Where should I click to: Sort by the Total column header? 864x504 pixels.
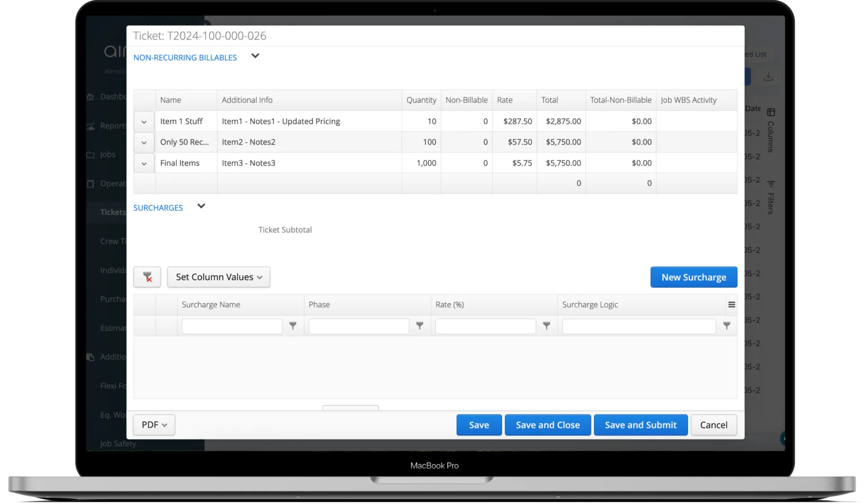click(x=561, y=100)
